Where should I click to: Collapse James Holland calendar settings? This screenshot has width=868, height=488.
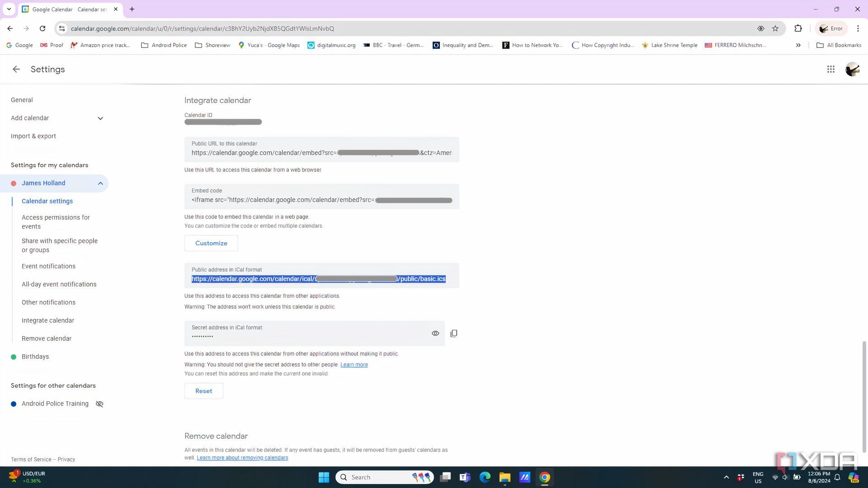tap(100, 183)
